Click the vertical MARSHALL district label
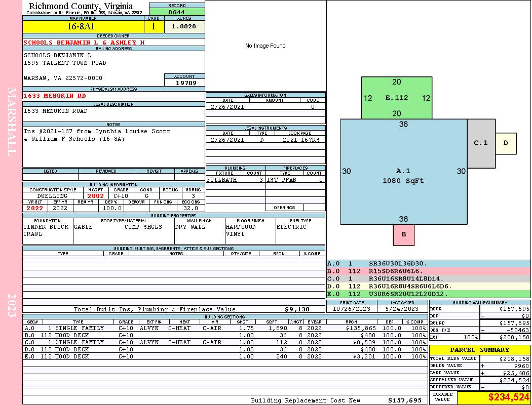Viewport: 532px width, 405px height. tap(12, 122)
